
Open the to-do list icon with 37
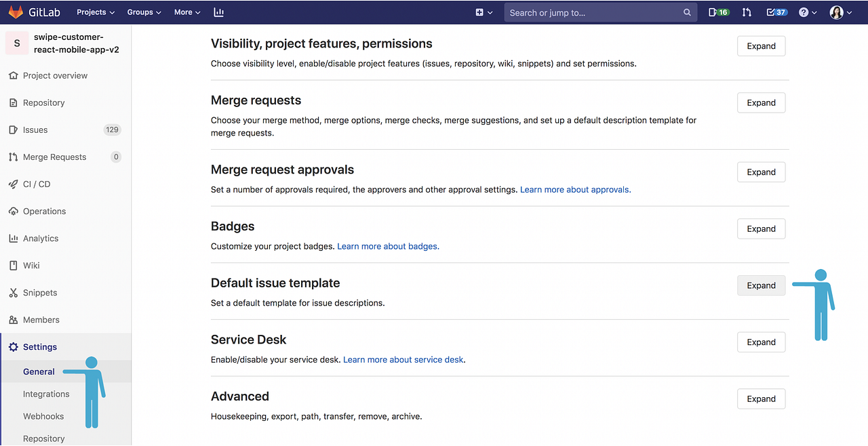point(776,12)
